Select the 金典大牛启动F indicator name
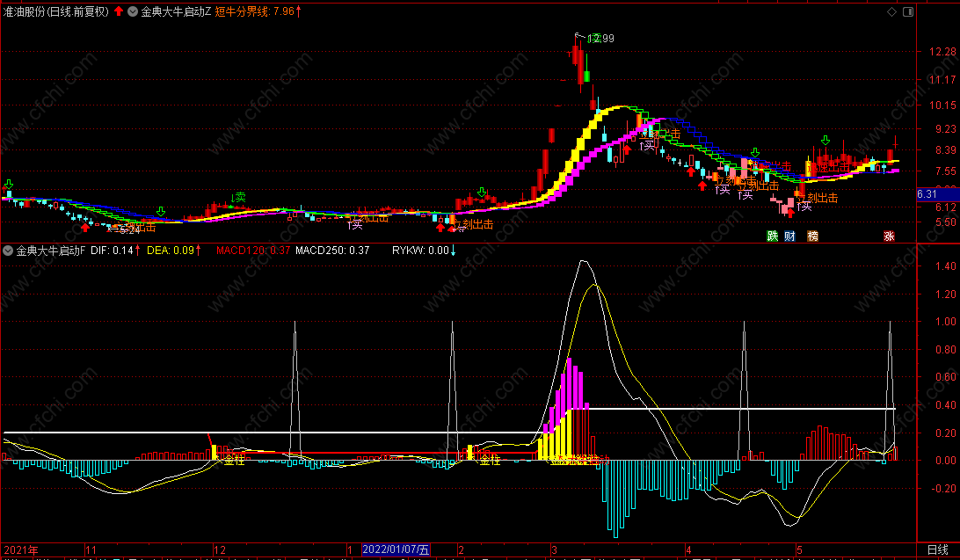960x560 pixels. click(50, 251)
